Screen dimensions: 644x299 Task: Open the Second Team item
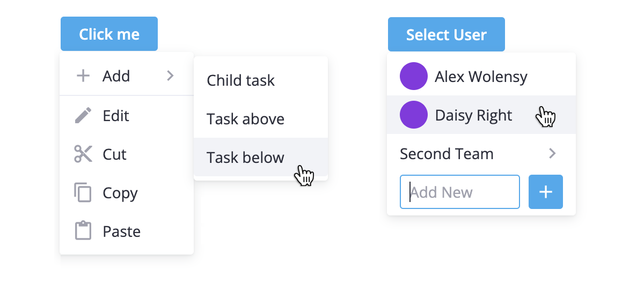pyautogui.click(x=481, y=154)
